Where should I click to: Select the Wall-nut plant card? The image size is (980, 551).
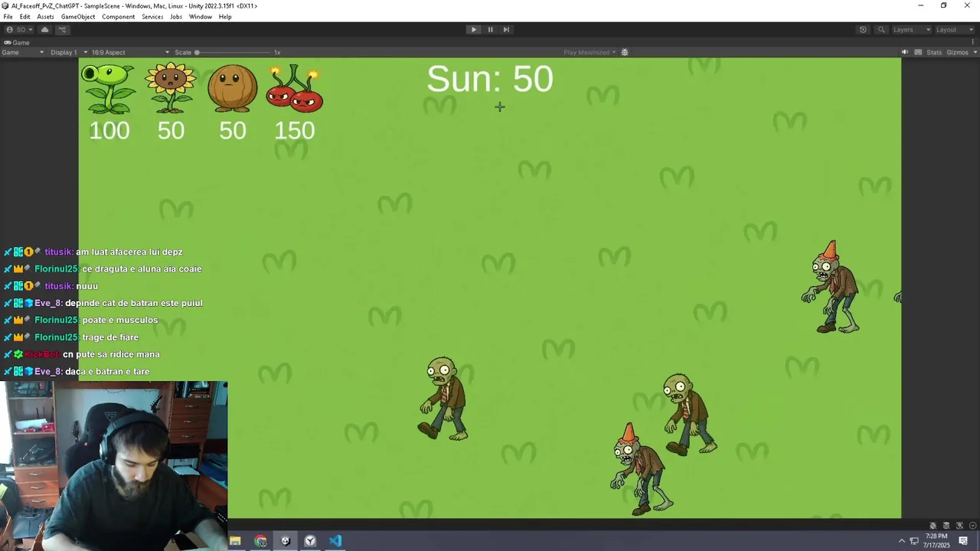(x=233, y=89)
